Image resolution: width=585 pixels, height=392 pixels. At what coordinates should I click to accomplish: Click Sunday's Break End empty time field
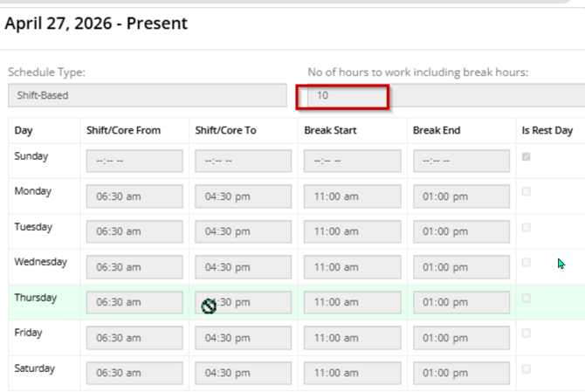click(461, 161)
